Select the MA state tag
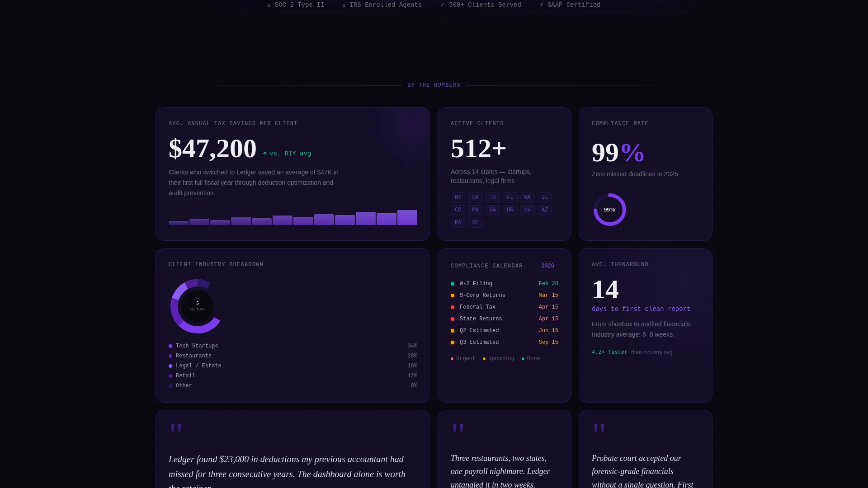This screenshot has width=868, height=488. pos(475,210)
